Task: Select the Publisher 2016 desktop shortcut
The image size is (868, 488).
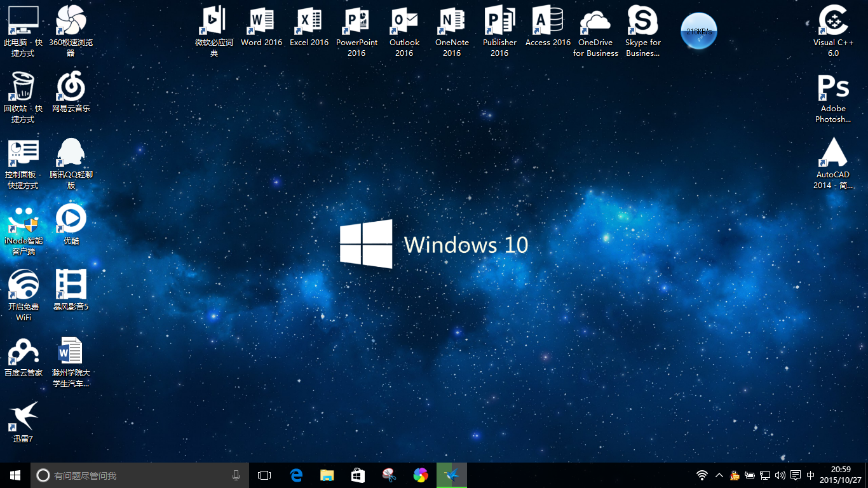Action: 500,32
